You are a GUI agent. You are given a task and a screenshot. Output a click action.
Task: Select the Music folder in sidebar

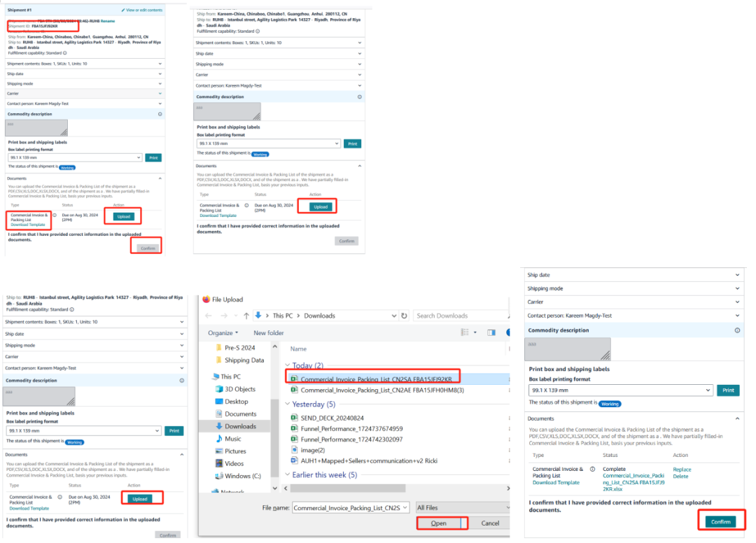(233, 439)
